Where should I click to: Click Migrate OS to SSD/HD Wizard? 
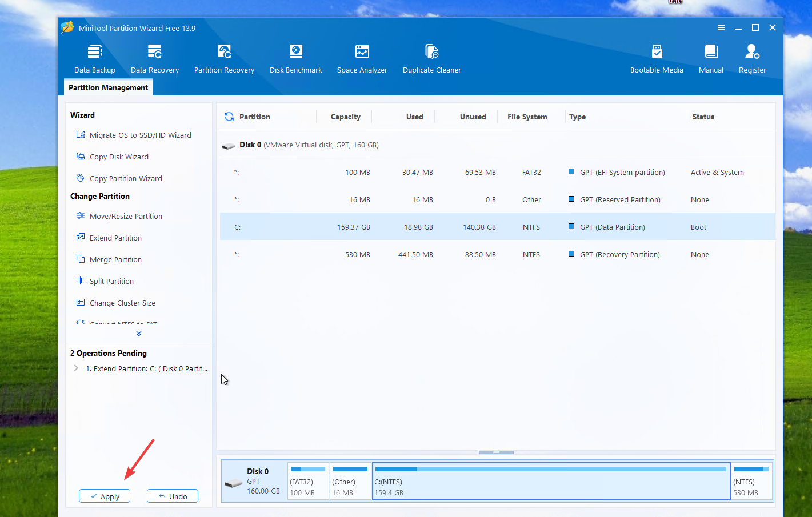tap(141, 135)
